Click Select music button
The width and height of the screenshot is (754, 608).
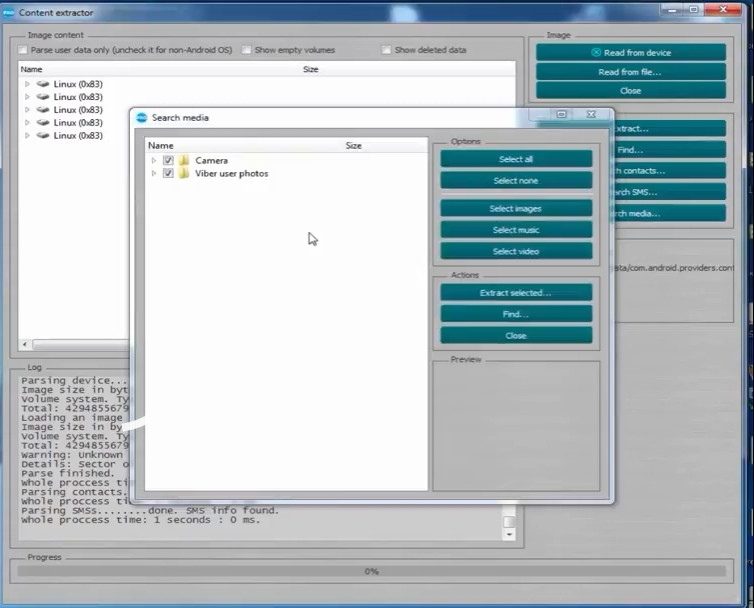pos(516,230)
